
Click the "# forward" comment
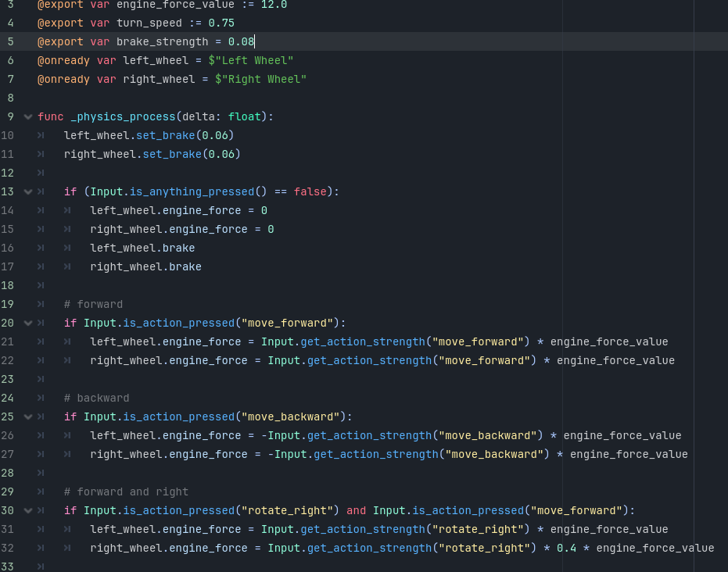point(93,305)
